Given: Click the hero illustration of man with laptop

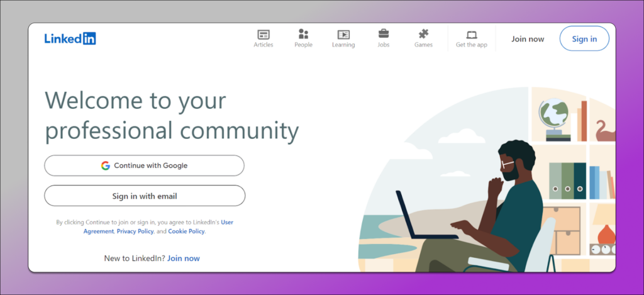Looking at the screenshot, I should point(487,179).
